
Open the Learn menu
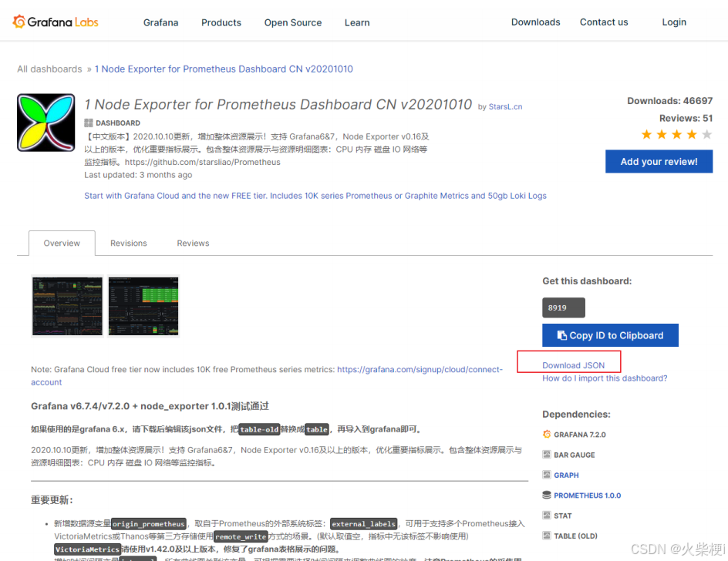point(357,22)
